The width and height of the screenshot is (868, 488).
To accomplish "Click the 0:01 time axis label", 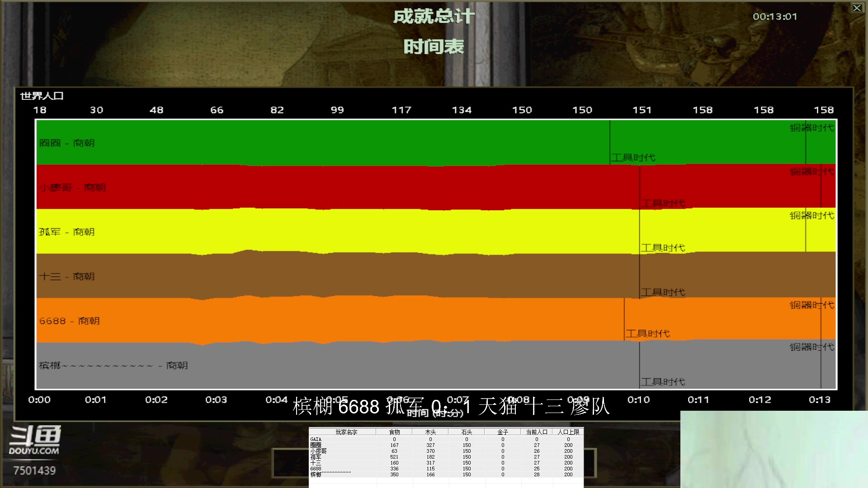I will [95, 400].
